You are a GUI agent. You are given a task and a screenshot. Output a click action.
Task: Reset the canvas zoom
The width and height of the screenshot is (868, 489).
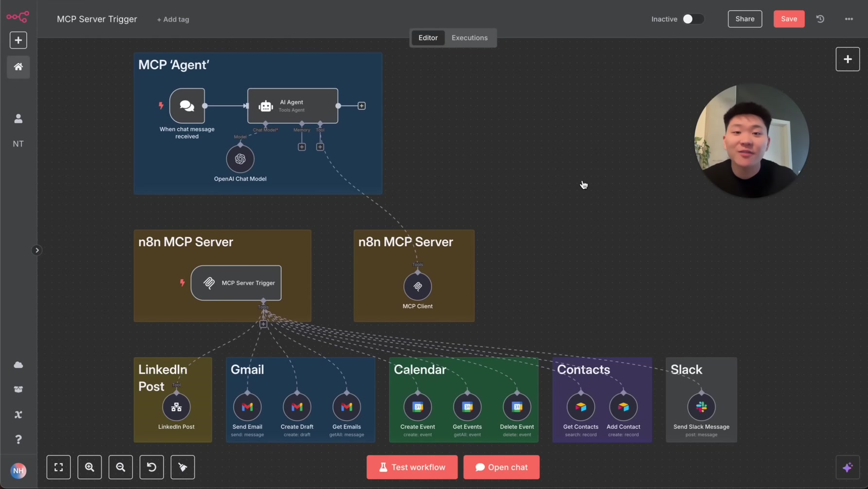coord(152,467)
